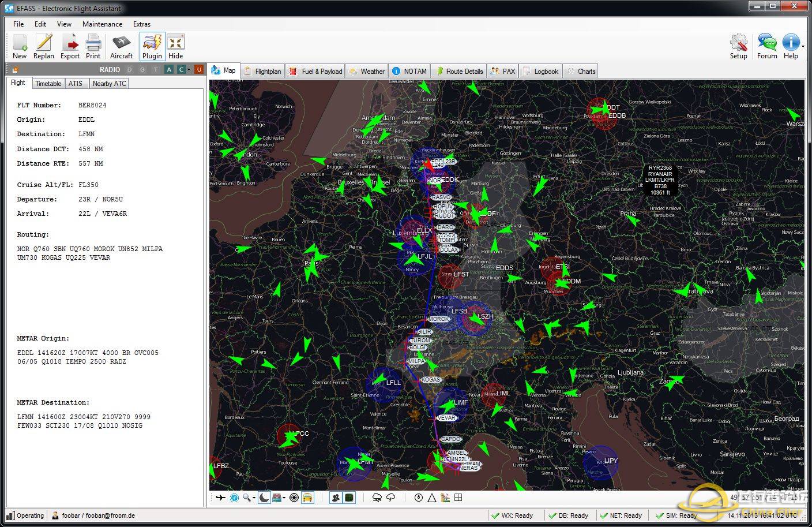The image size is (812, 527).
Task: Click the DB: Ready status indicator
Action: point(568,515)
